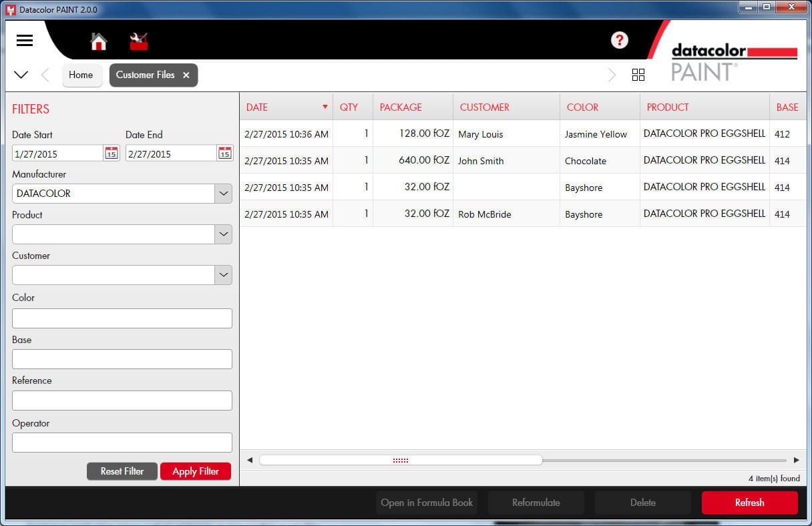
Task: Click the Date End input field
Action: click(x=171, y=153)
